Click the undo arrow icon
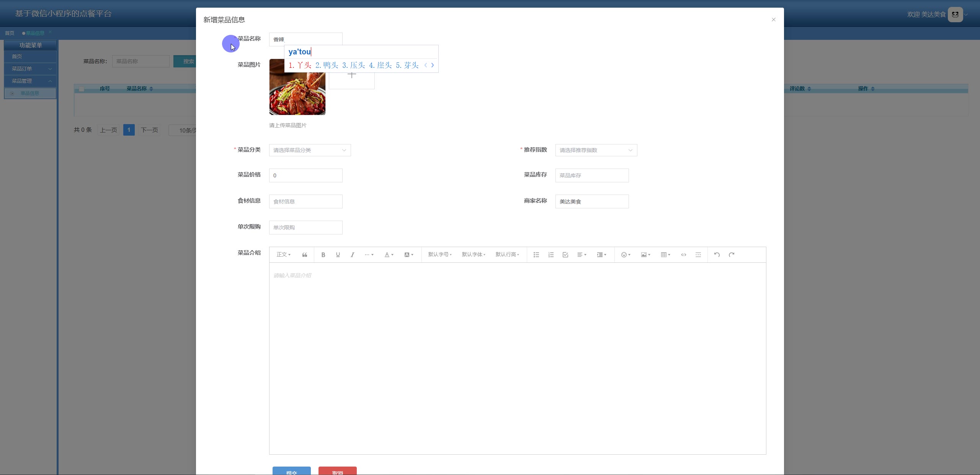 pos(717,255)
